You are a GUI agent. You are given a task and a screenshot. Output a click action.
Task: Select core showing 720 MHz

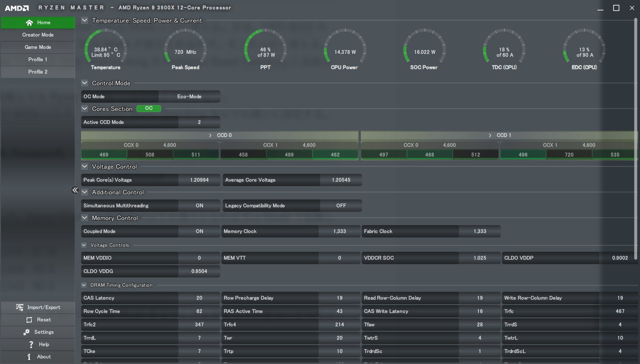coord(569,155)
